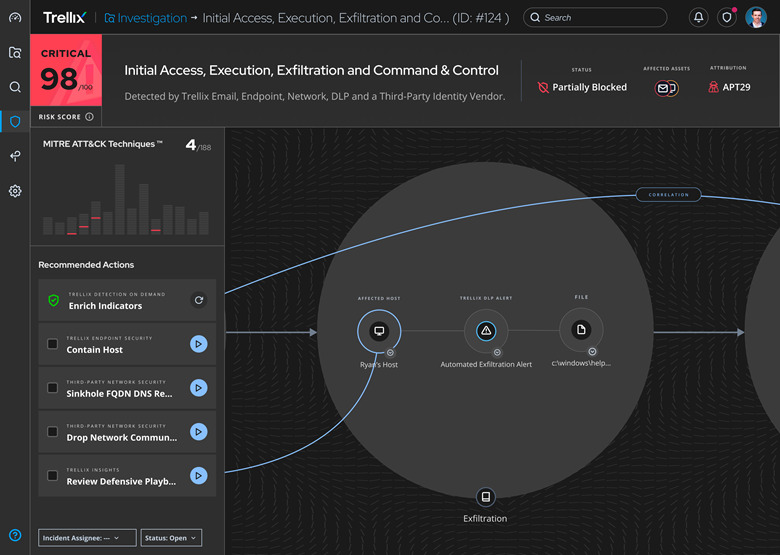
Task: Click the Exfiltration stage label
Action: [x=485, y=518]
